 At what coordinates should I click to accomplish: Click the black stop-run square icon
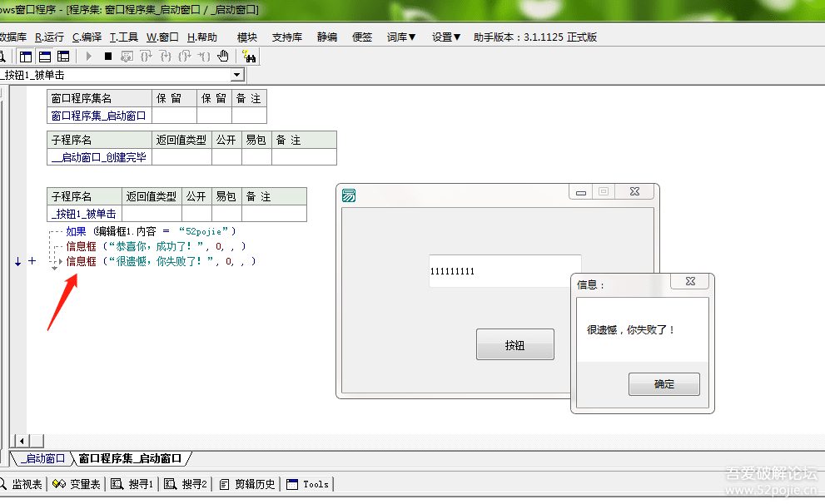pos(107,57)
